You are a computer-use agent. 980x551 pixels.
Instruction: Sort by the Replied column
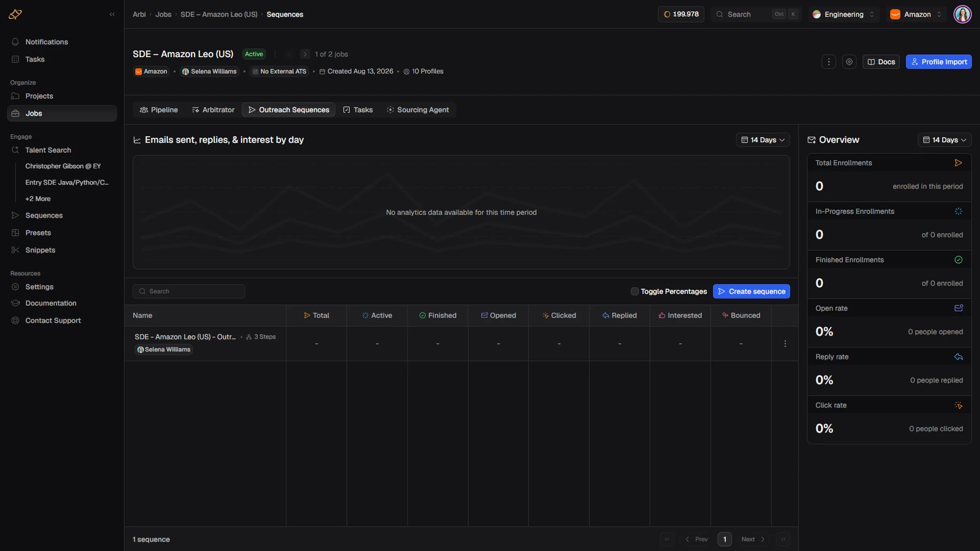click(620, 316)
